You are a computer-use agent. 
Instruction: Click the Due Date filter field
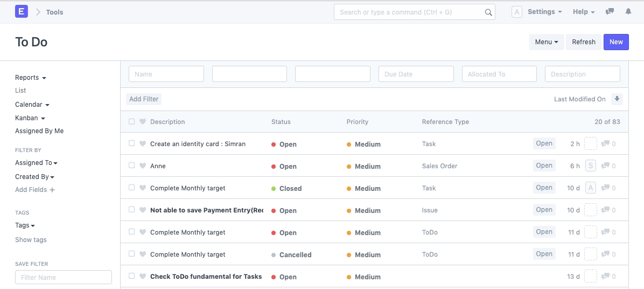416,74
